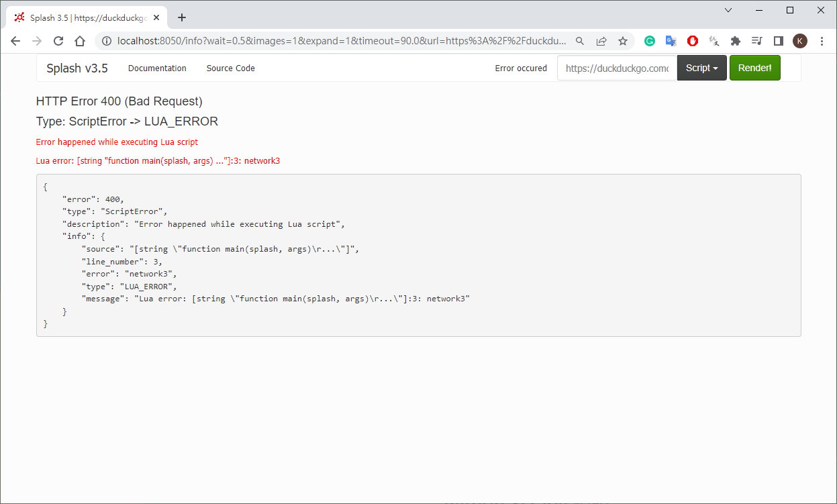
Task: Click the red stop-hand AdBlock icon
Action: point(693,41)
